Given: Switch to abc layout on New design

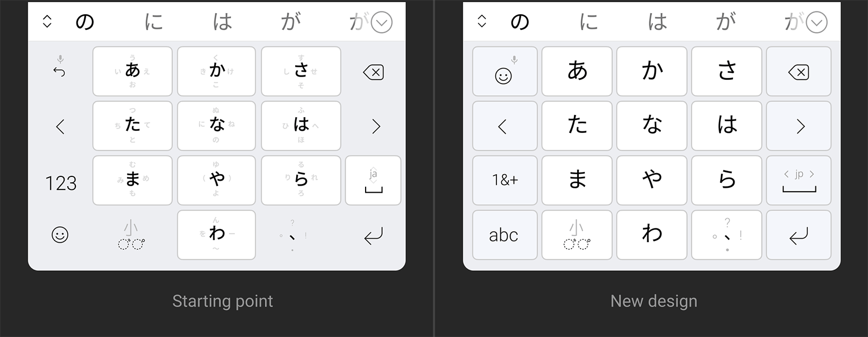Looking at the screenshot, I should 505,235.
